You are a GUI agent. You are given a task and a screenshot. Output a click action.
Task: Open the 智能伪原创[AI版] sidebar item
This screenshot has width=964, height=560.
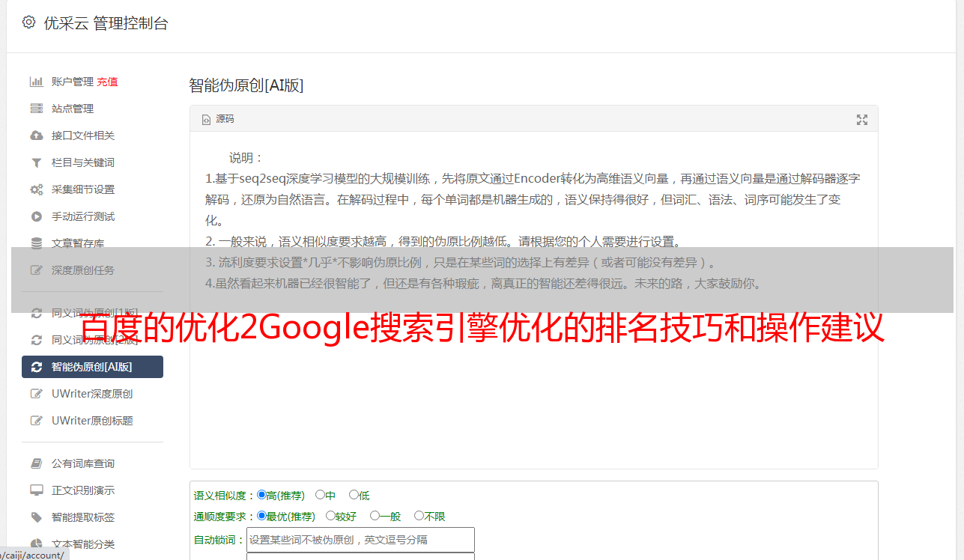point(92,367)
